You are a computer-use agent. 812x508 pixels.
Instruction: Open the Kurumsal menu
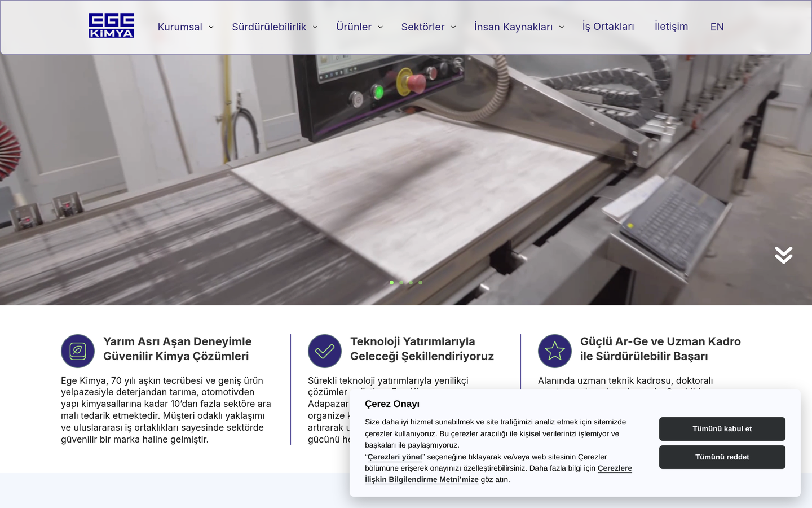tap(180, 27)
